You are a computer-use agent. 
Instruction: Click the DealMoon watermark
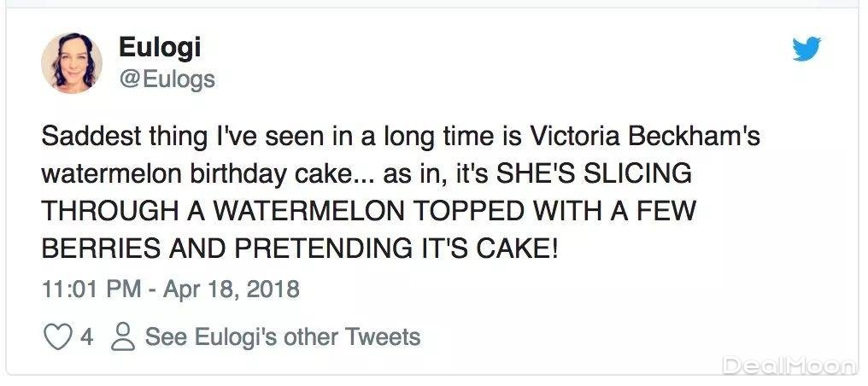point(787,366)
